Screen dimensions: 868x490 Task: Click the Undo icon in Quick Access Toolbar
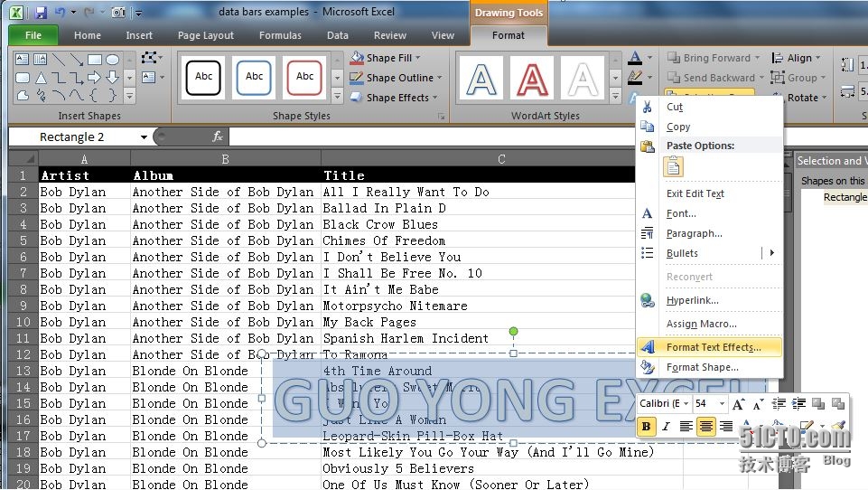pyautogui.click(x=60, y=12)
